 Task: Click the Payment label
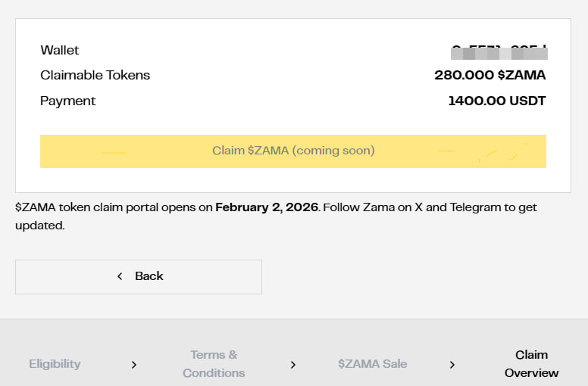pos(68,101)
